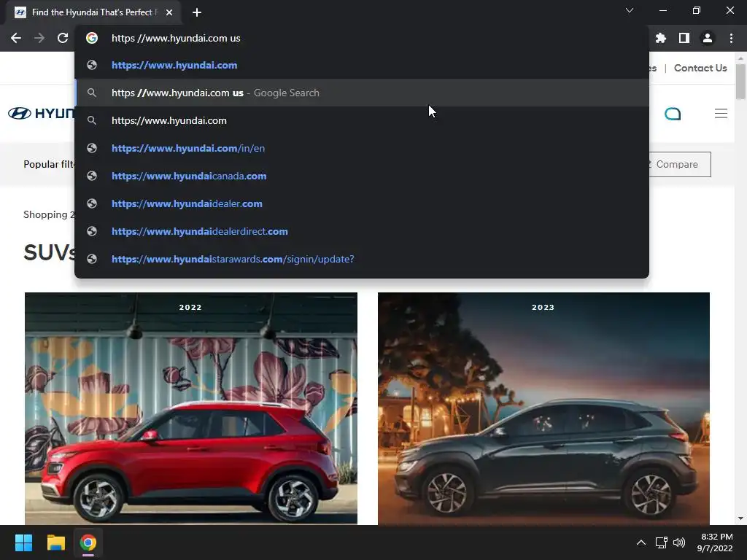
Task: Open the Hyundai chat bubble icon
Action: (x=673, y=113)
